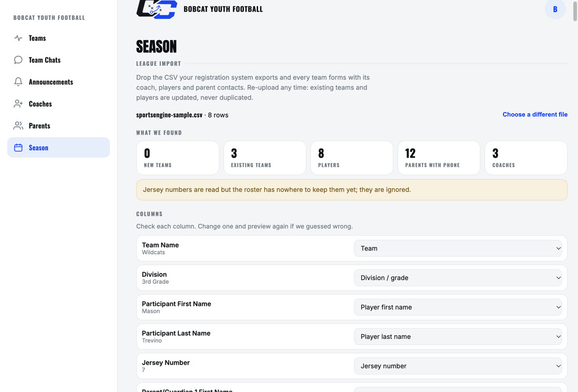Click the page's vertical scrollbar
Screen dimensions: 578x392
pos(575,11)
